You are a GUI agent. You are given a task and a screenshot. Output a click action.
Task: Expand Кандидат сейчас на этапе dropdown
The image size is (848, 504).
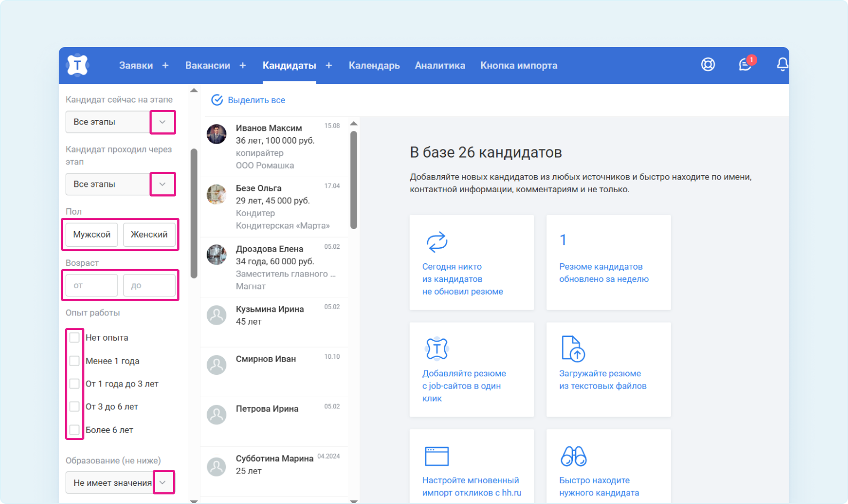point(162,122)
